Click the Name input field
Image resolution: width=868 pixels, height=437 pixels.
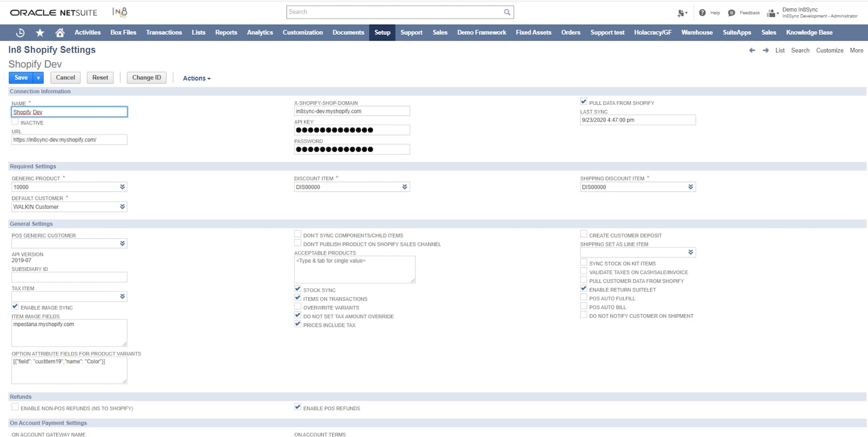[69, 112]
